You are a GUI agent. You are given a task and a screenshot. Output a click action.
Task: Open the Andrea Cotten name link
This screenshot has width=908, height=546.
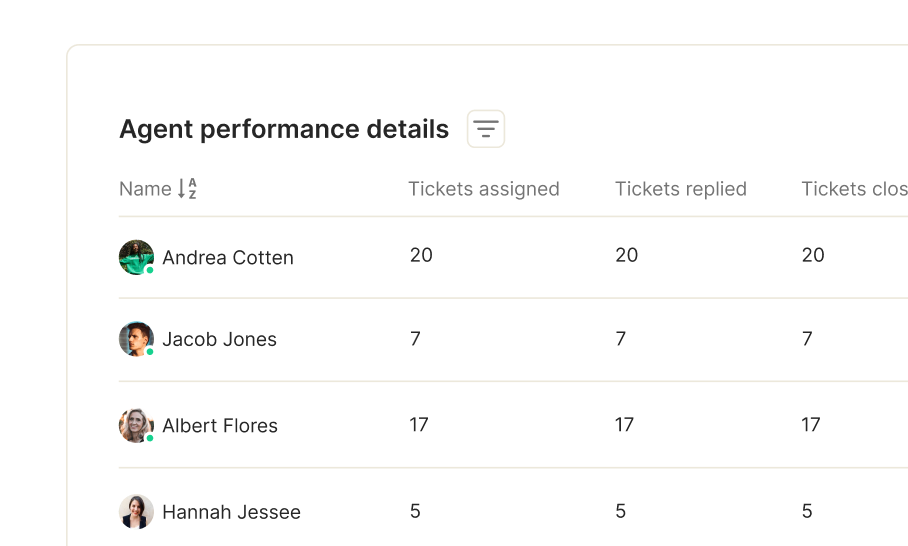[x=228, y=258]
